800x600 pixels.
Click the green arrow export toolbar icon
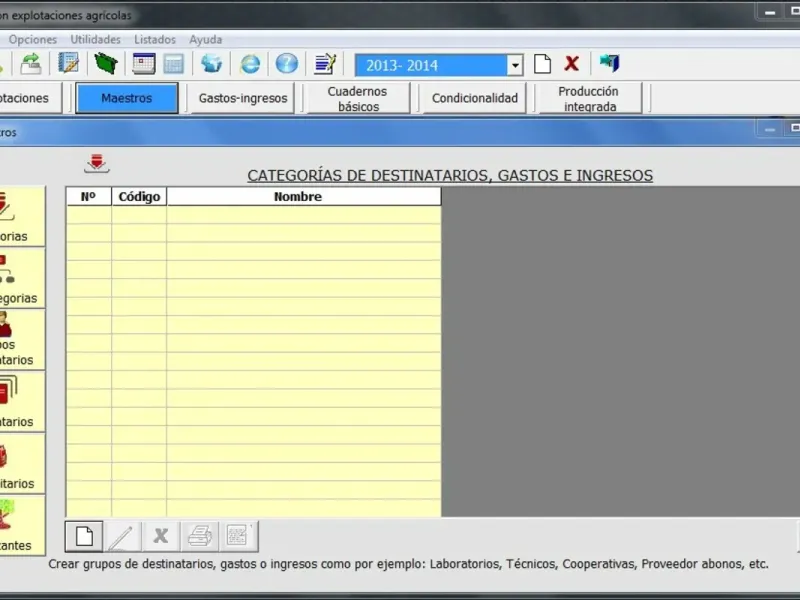tap(31, 64)
